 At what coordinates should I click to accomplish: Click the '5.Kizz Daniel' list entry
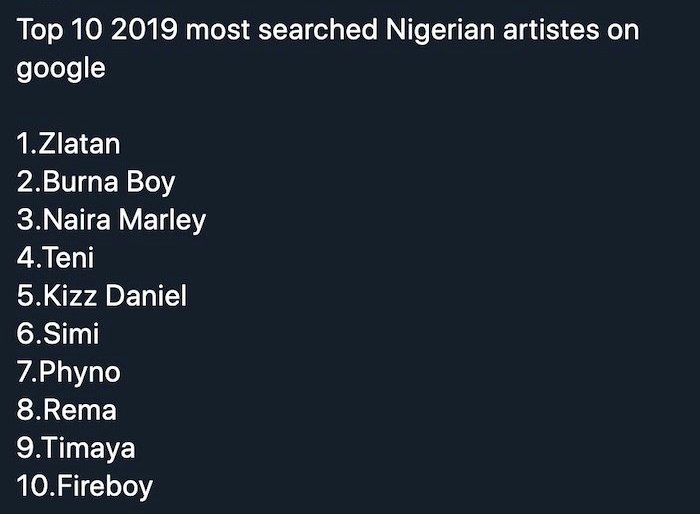pyautogui.click(x=102, y=296)
